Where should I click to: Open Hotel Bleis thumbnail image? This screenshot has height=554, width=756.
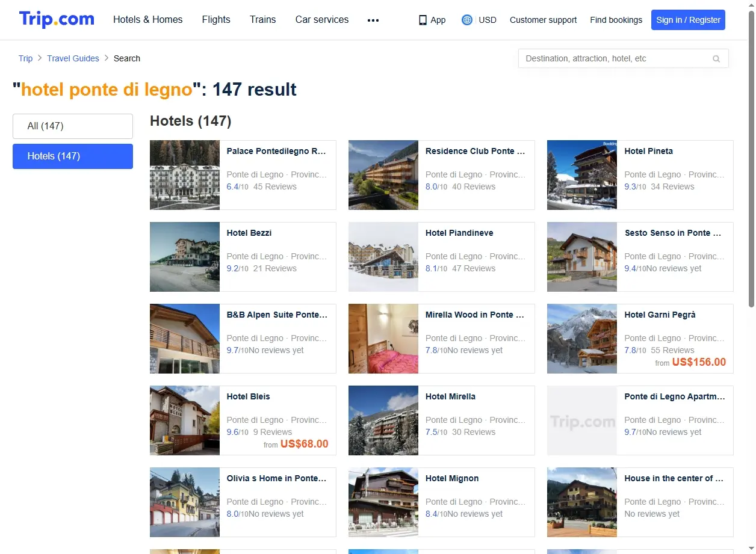185,420
